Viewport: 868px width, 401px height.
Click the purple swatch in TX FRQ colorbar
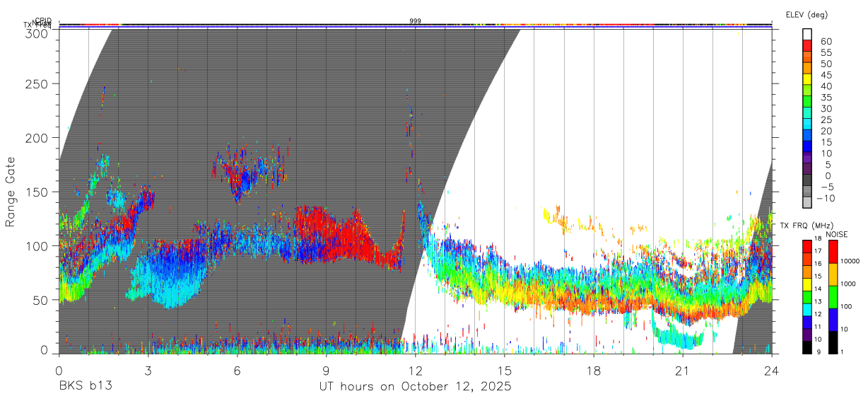point(807,335)
